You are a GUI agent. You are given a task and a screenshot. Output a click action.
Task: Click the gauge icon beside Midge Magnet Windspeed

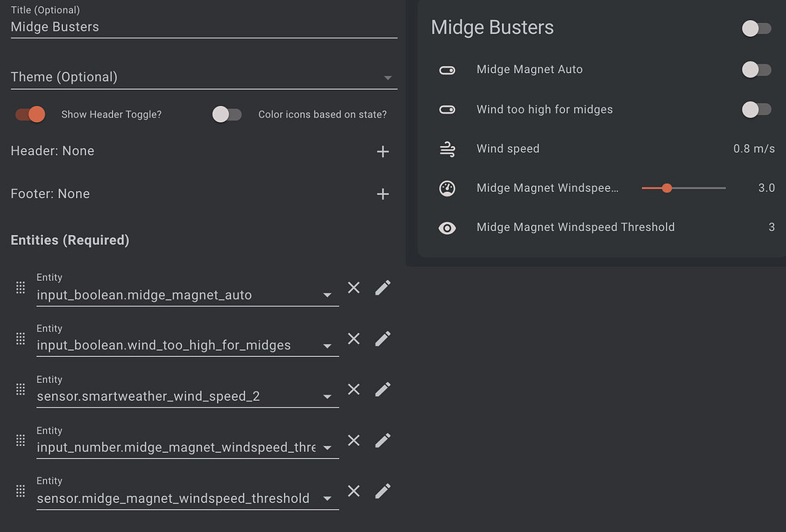446,187
